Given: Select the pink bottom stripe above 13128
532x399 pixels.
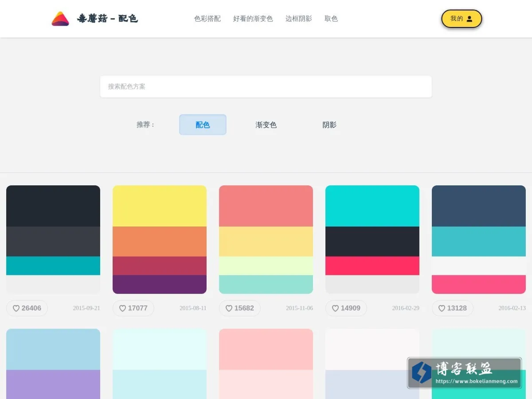Looking at the screenshot, I should (x=479, y=284).
